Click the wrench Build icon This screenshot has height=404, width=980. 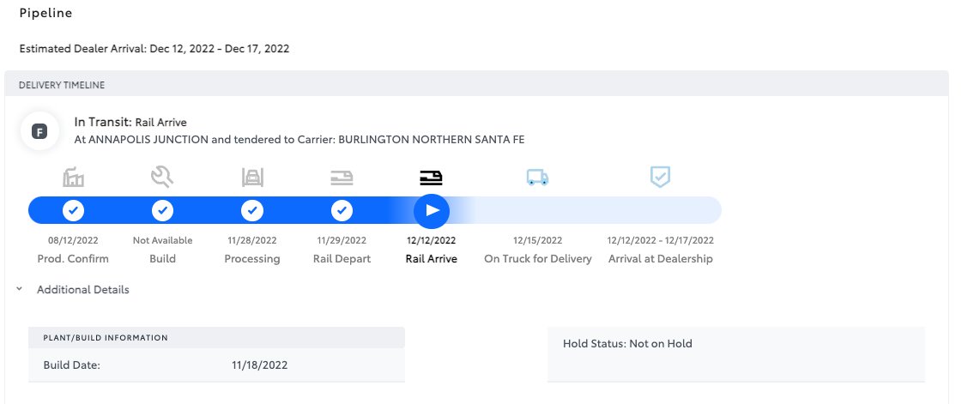pos(162,178)
